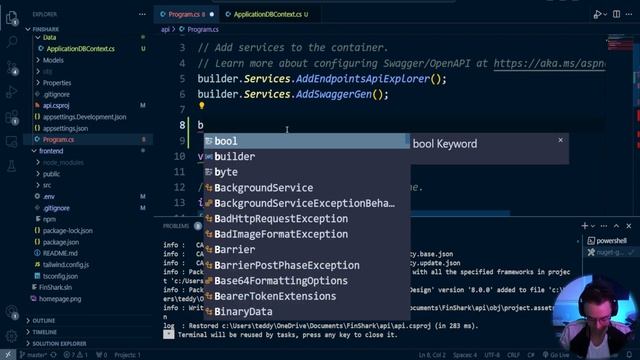640x360 pixels.
Task: Open the Accounts menu icon
Action: (11, 312)
